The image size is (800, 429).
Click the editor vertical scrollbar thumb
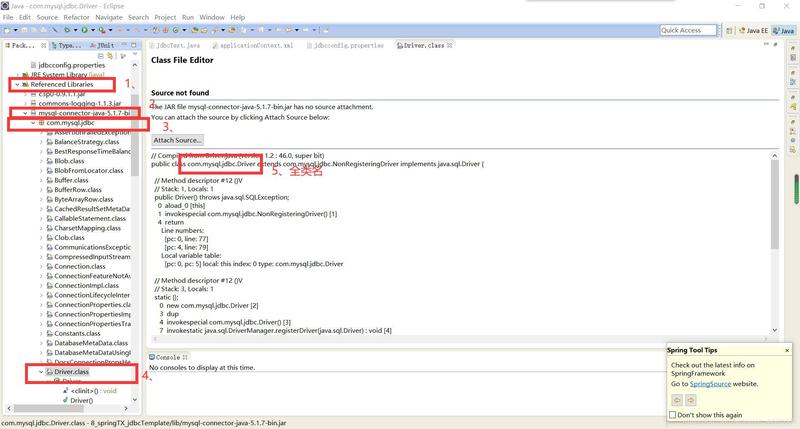coord(774,204)
